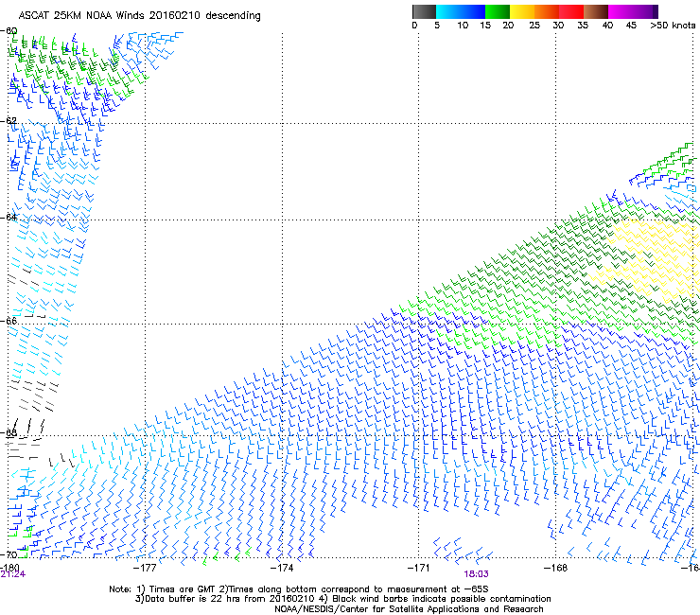Image resolution: width=700 pixels, height=615 pixels.
Task: Click the '-168' longitude axis label
Action: pos(555,568)
